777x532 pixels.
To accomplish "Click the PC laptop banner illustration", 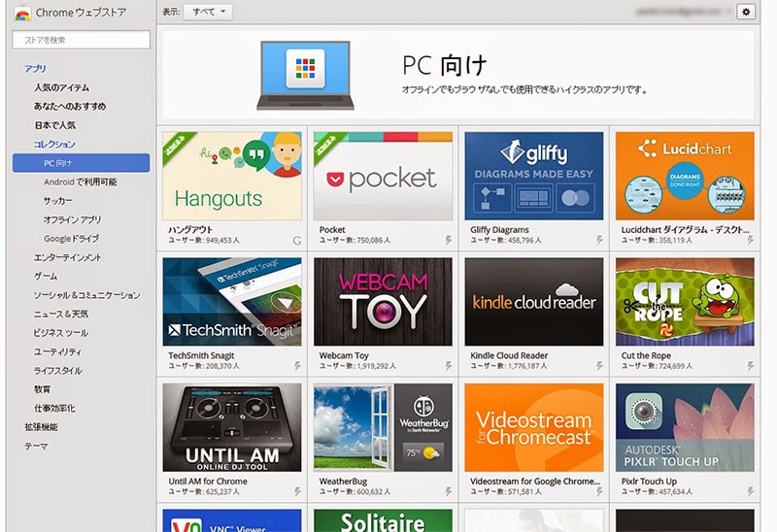I will (x=305, y=76).
